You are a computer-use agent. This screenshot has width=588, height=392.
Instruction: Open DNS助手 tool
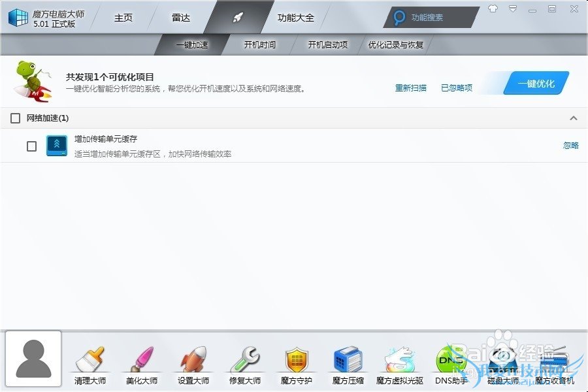click(x=451, y=365)
